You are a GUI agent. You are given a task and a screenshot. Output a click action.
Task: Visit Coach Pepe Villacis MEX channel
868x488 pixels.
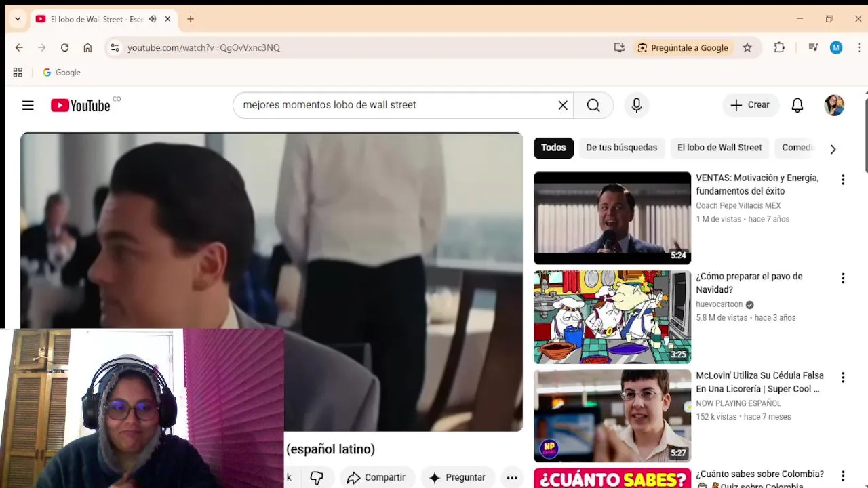point(738,206)
